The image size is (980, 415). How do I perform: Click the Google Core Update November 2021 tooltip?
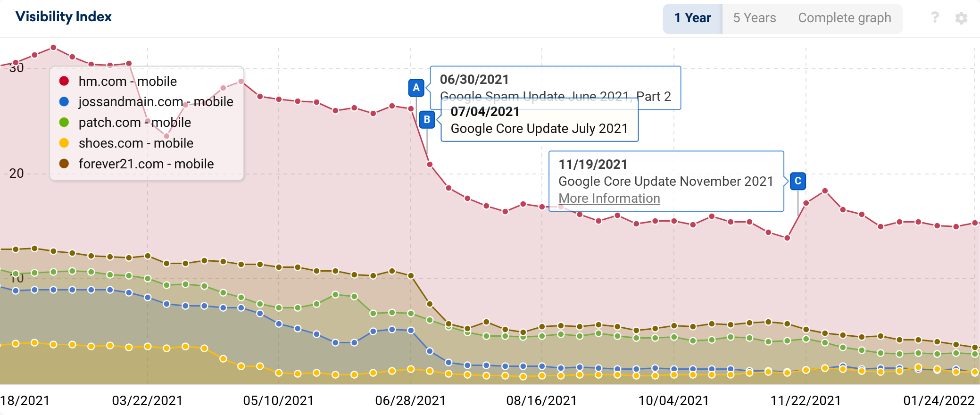(x=666, y=181)
